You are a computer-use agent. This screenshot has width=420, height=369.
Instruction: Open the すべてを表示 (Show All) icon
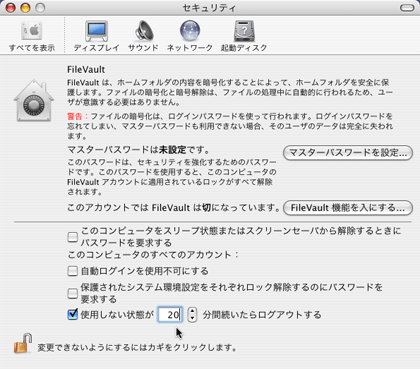click(x=32, y=31)
